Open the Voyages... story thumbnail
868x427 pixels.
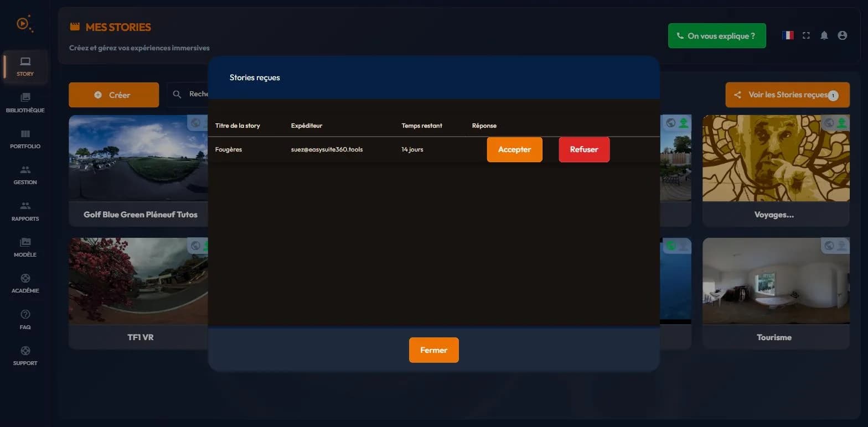click(776, 158)
